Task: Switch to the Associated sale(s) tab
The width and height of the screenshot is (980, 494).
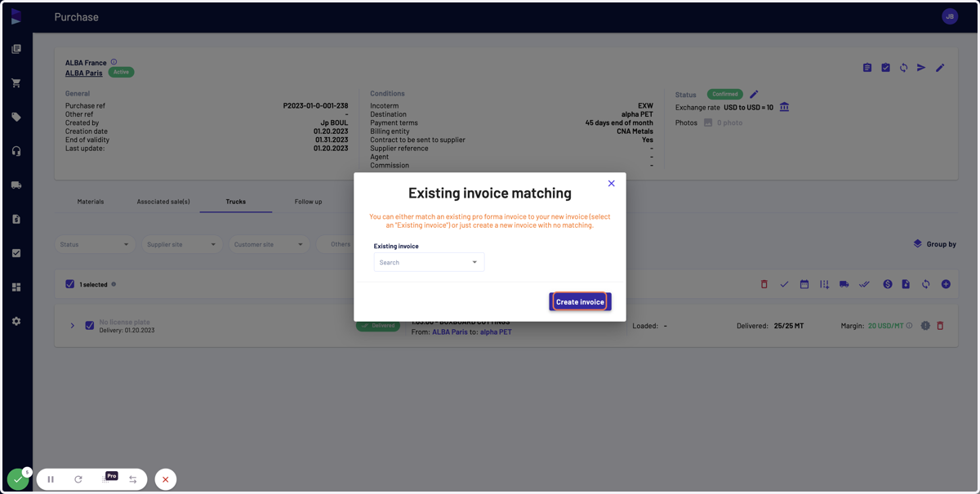Action: (163, 202)
